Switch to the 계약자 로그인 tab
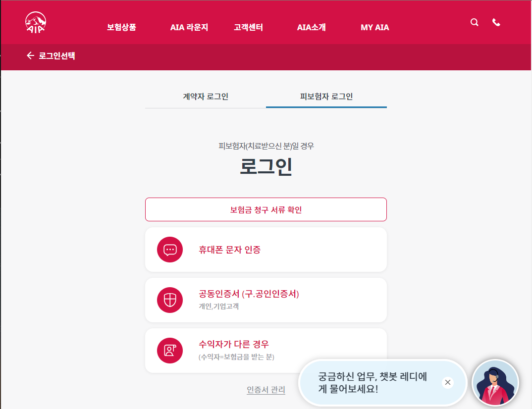Screen dimensions: 532x409 (x=206, y=97)
